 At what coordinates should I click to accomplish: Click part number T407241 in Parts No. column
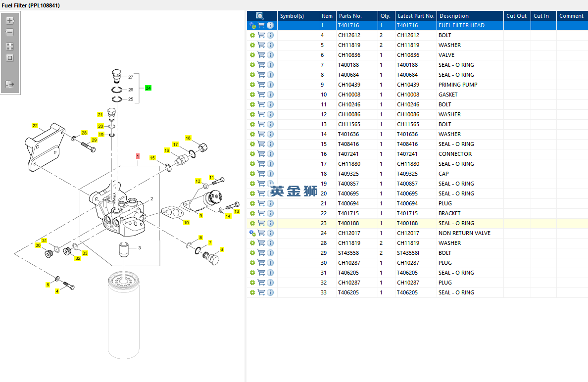tap(348, 154)
